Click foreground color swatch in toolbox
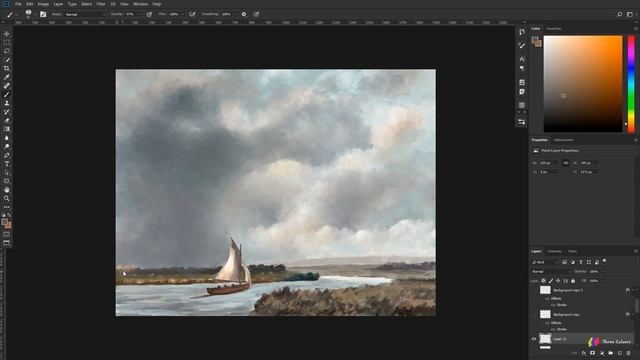This screenshot has width=640, height=360. (4, 222)
